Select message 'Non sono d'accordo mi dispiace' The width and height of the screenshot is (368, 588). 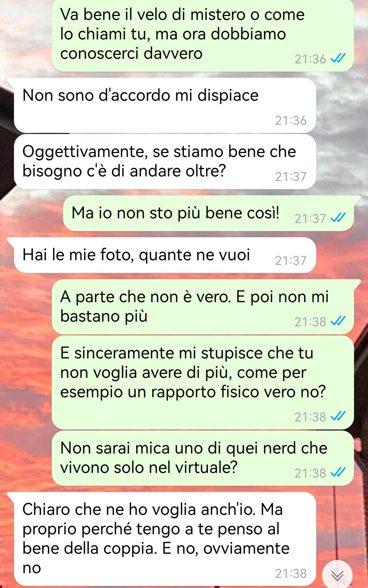[165, 105]
